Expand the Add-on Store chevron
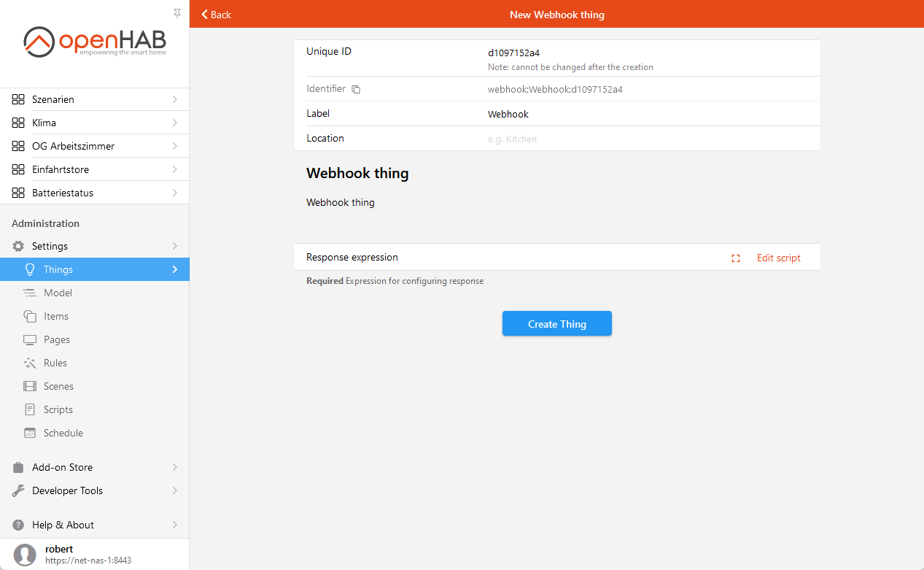The height and width of the screenshot is (570, 924). (x=175, y=467)
